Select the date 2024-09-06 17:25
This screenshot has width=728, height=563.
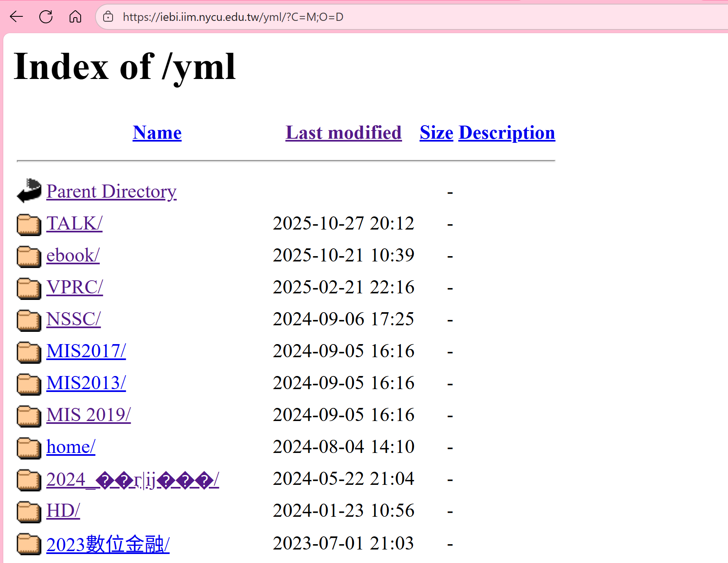(344, 319)
